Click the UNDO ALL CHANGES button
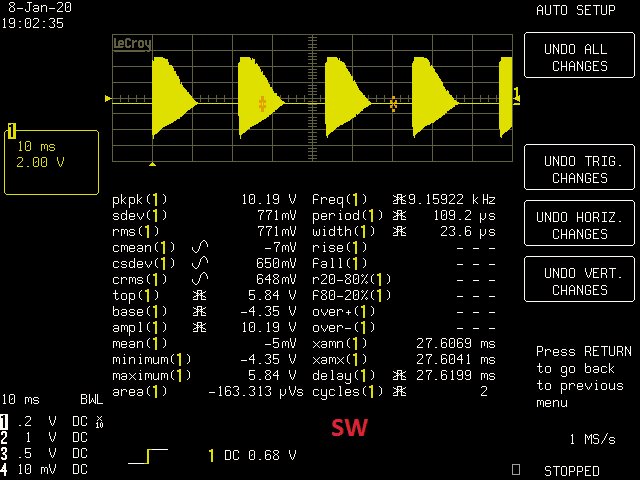The width and height of the screenshot is (640, 480). 579,55
